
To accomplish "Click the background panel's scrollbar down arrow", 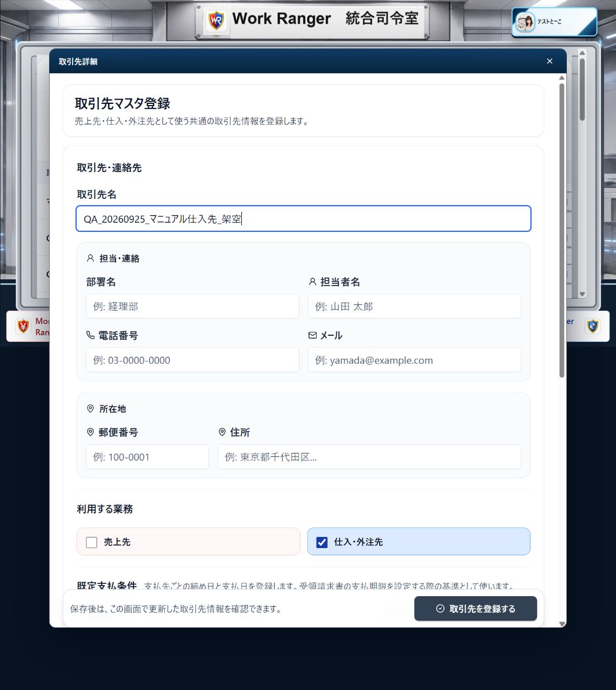I will pos(582,294).
